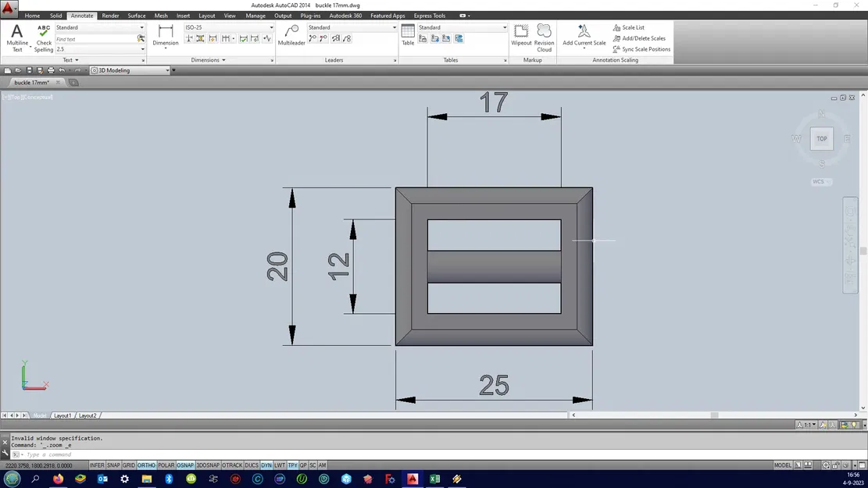Click the Scale List button
The image size is (868, 488).
pyautogui.click(x=628, y=27)
